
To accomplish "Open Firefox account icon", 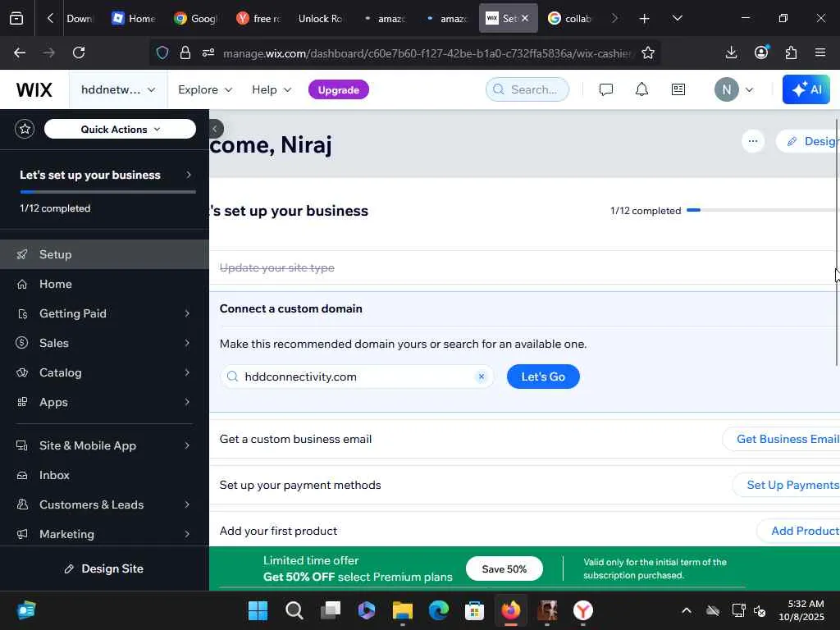I will pyautogui.click(x=761, y=52).
